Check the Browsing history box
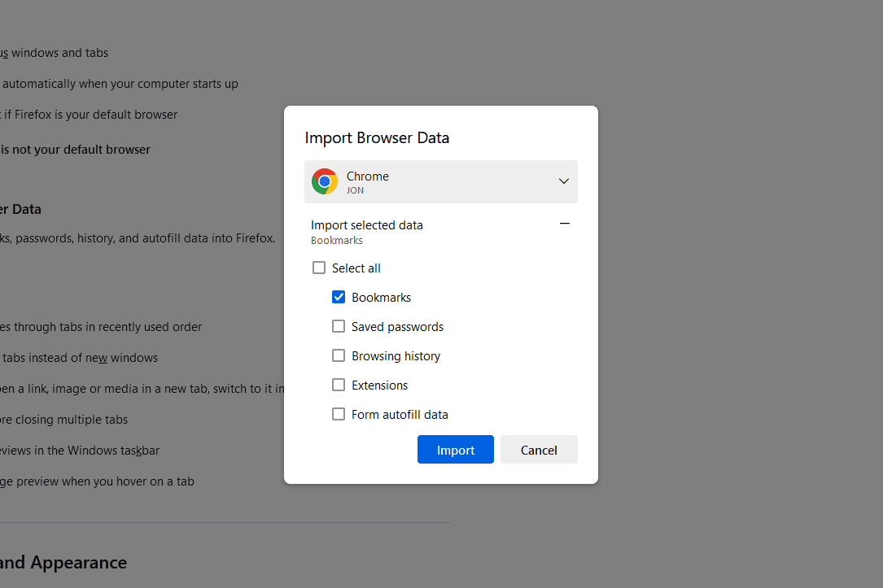This screenshot has width=883, height=588. (x=339, y=356)
